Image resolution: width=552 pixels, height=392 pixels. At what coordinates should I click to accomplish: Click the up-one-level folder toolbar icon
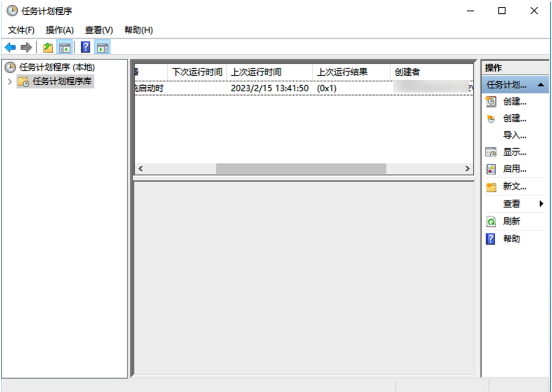[48, 47]
